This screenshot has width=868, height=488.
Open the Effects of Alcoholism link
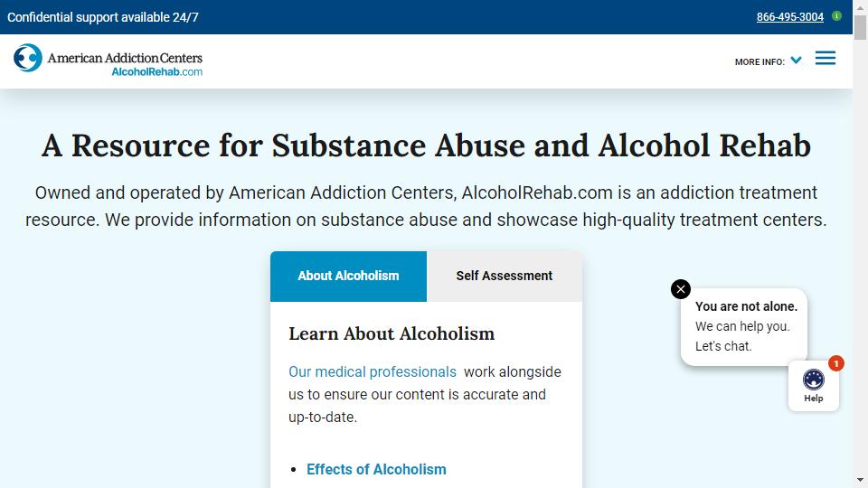click(376, 469)
